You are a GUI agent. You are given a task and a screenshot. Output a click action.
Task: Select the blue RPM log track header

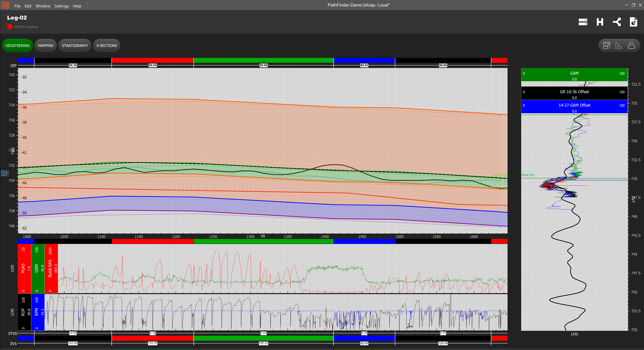(x=38, y=312)
